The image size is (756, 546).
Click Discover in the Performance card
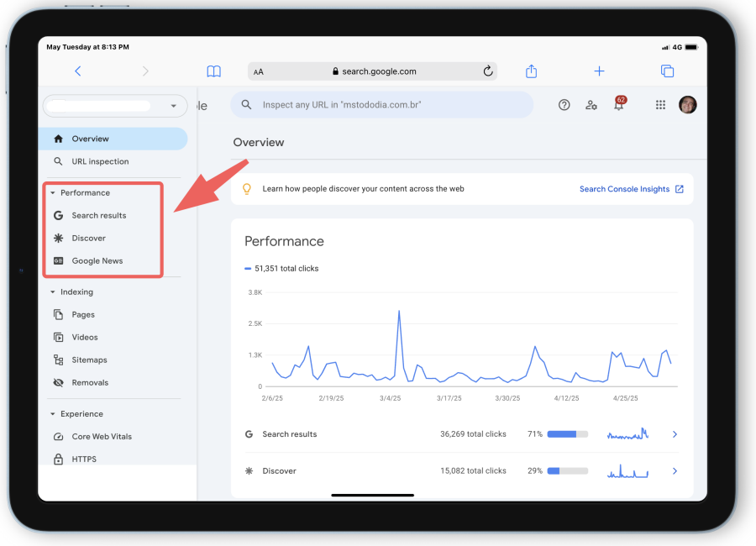pos(279,471)
